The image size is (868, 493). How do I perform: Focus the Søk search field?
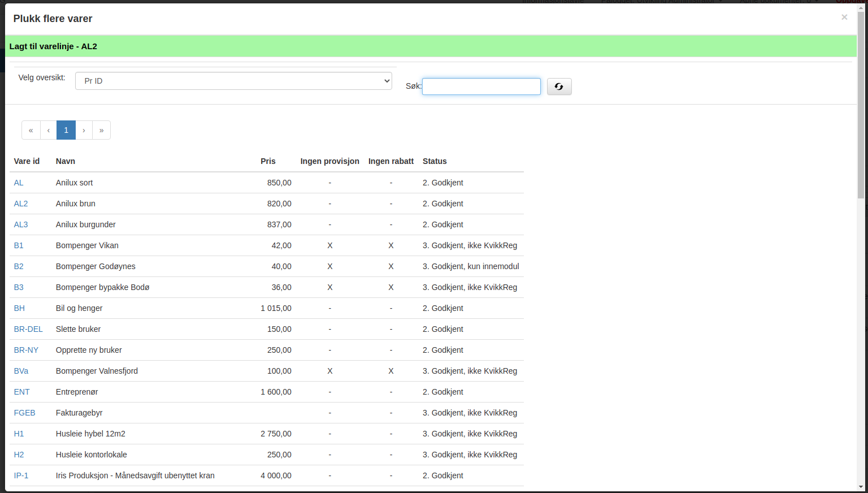(x=481, y=87)
